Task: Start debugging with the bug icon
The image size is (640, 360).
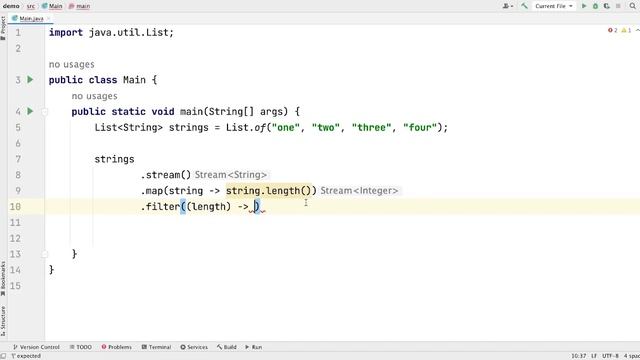Action: [x=596, y=6]
